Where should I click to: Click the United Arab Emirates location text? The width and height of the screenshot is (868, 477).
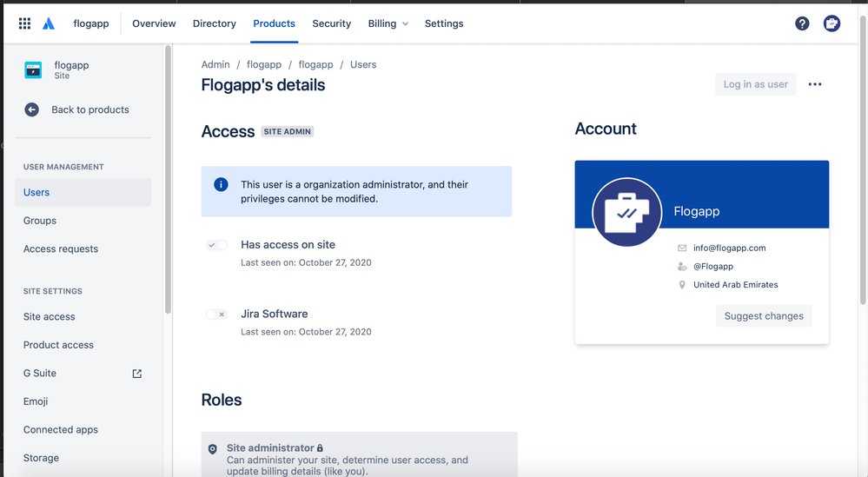click(x=736, y=284)
